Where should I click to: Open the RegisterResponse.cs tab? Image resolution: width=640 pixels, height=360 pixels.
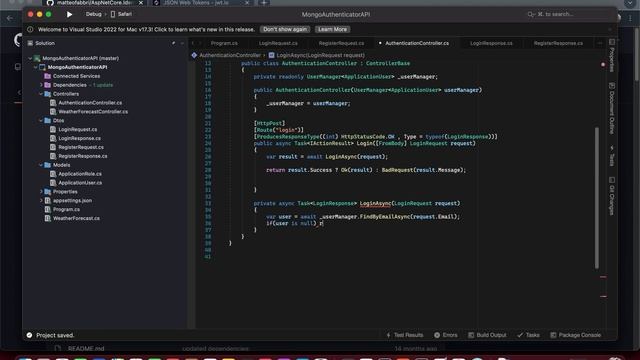coord(558,43)
